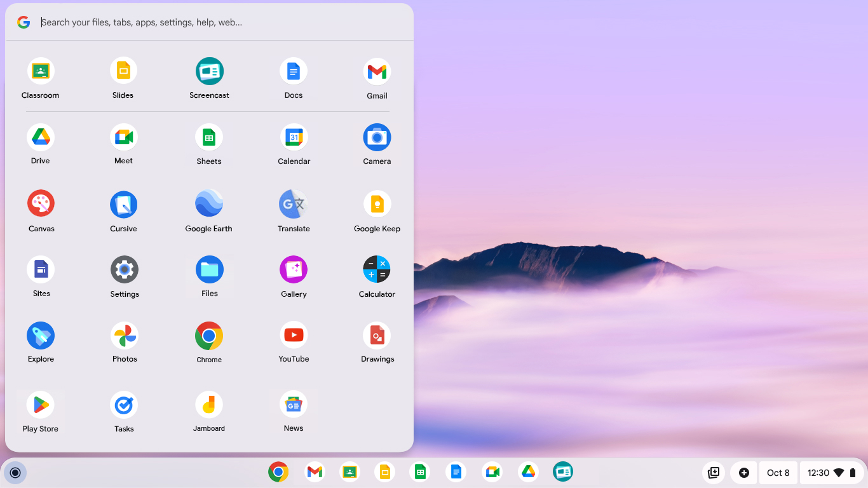Open the Play Store

click(x=41, y=403)
